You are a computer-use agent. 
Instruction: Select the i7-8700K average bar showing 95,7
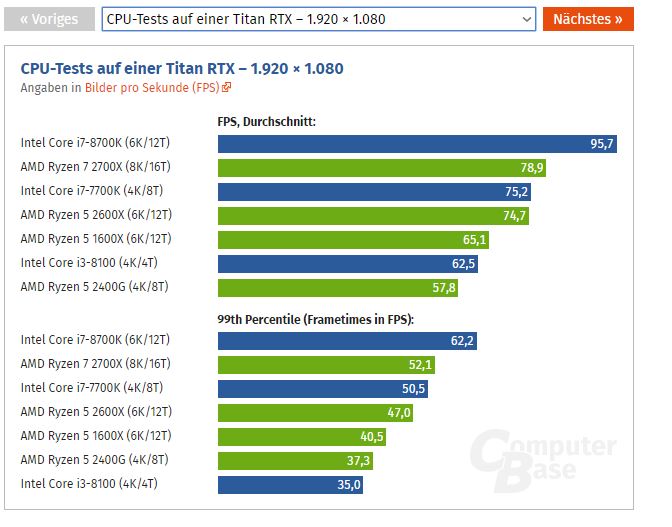(417, 144)
